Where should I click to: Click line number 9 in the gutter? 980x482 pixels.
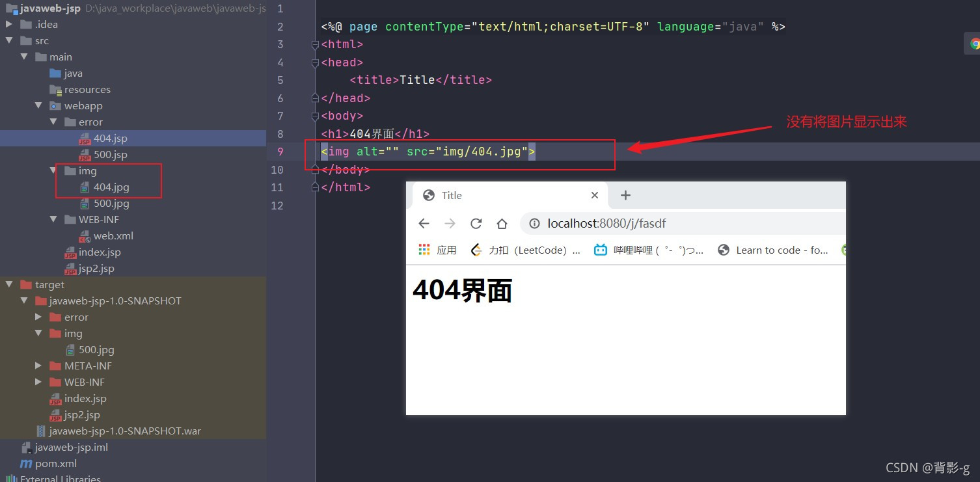click(280, 152)
